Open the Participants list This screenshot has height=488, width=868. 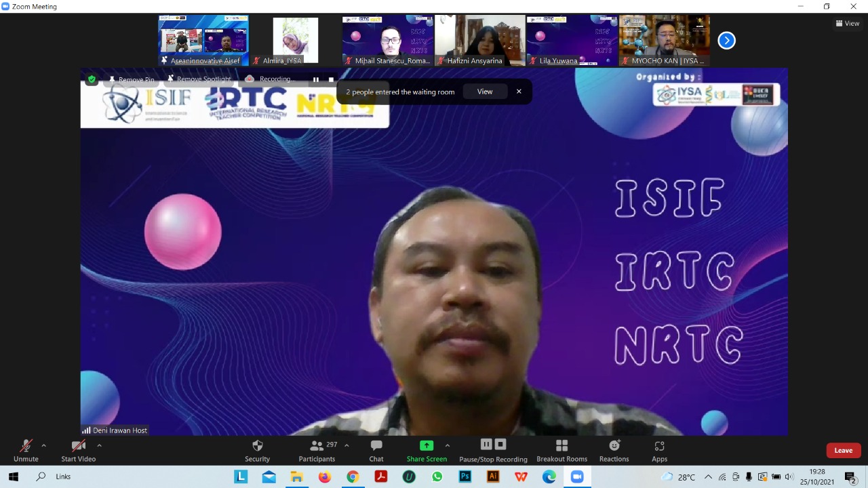(317, 450)
